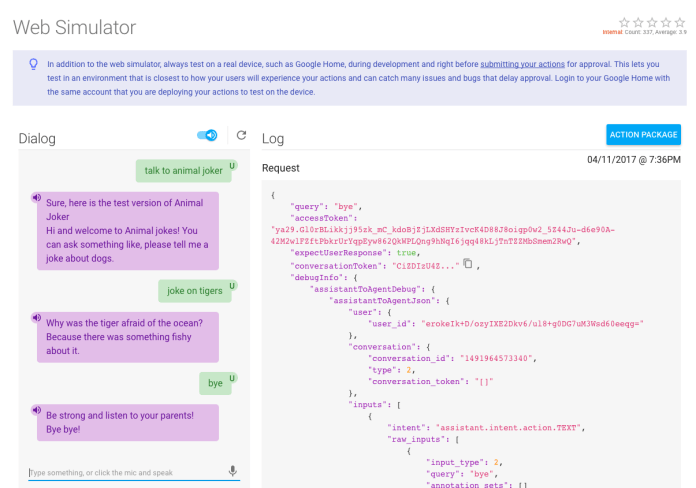Click the 'bye' user message bubble
The image size is (696, 488).
pyautogui.click(x=214, y=382)
